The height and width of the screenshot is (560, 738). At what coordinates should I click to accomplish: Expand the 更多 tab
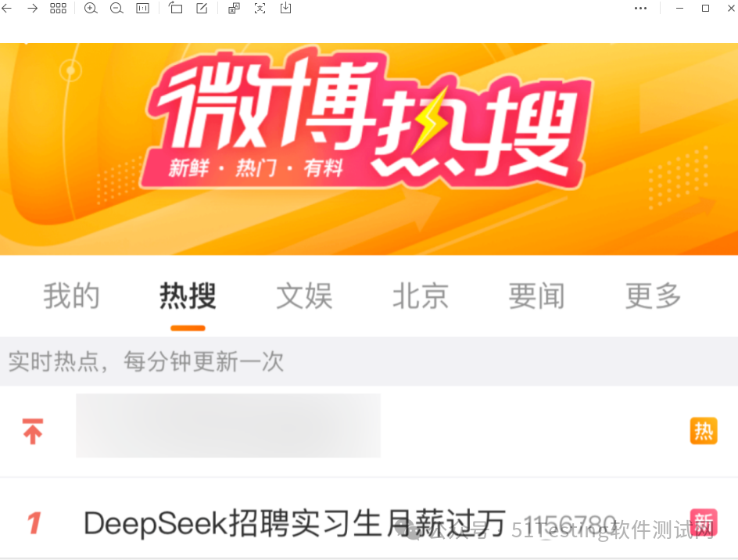(653, 296)
